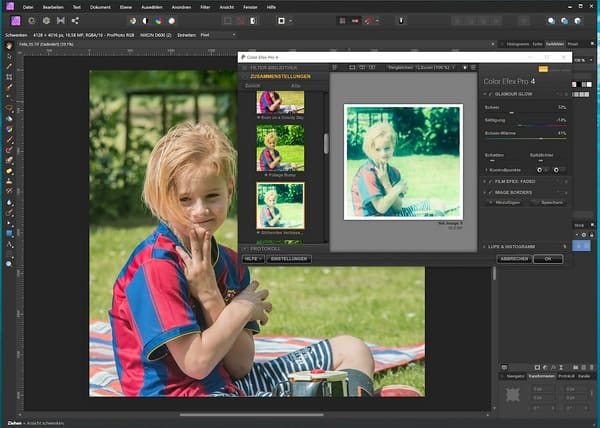Open the Zusammenstellungen recipes section
The width and height of the screenshot is (600, 428).
(x=280, y=76)
